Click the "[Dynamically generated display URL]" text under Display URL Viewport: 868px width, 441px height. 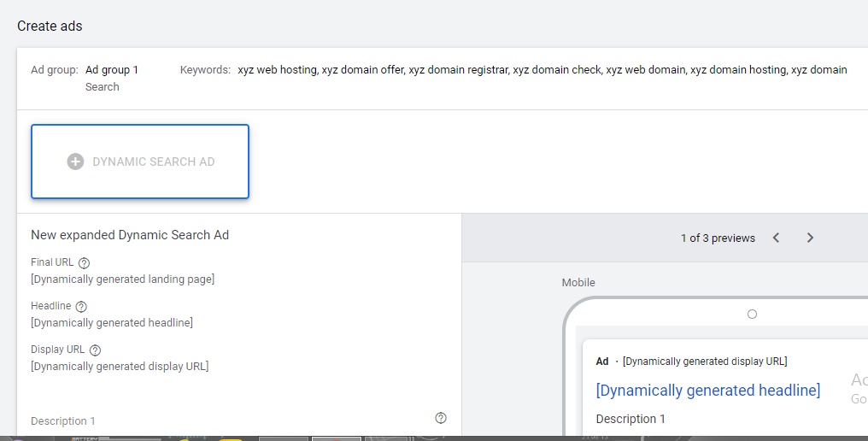coord(120,366)
